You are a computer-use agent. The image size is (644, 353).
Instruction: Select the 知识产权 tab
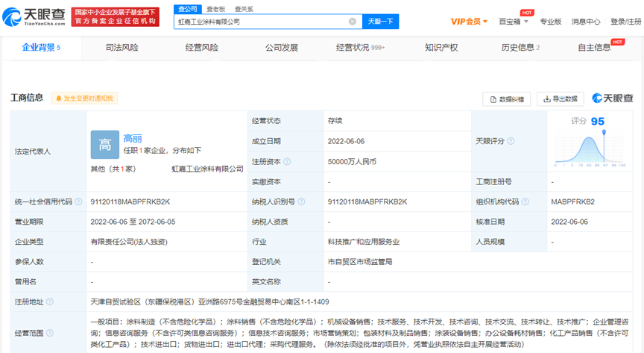point(441,48)
